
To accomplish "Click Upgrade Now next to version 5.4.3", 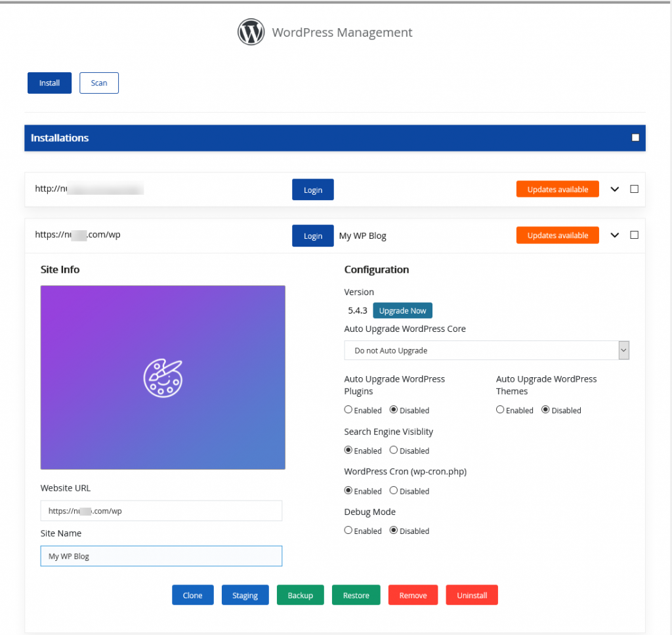I will point(402,311).
